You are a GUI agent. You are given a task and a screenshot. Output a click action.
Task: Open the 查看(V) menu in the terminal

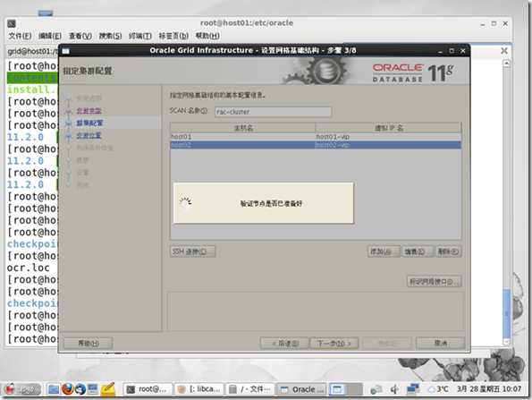click(x=80, y=36)
